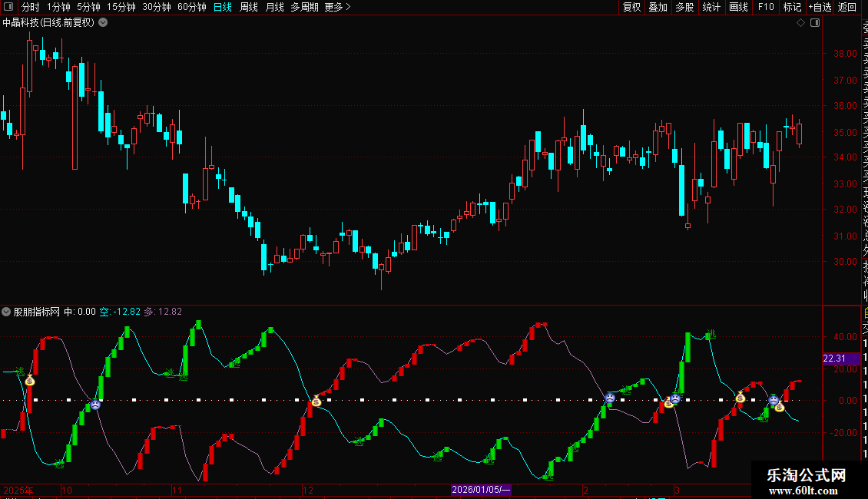
Task: Click month 11 on the time axis
Action: pos(177,490)
